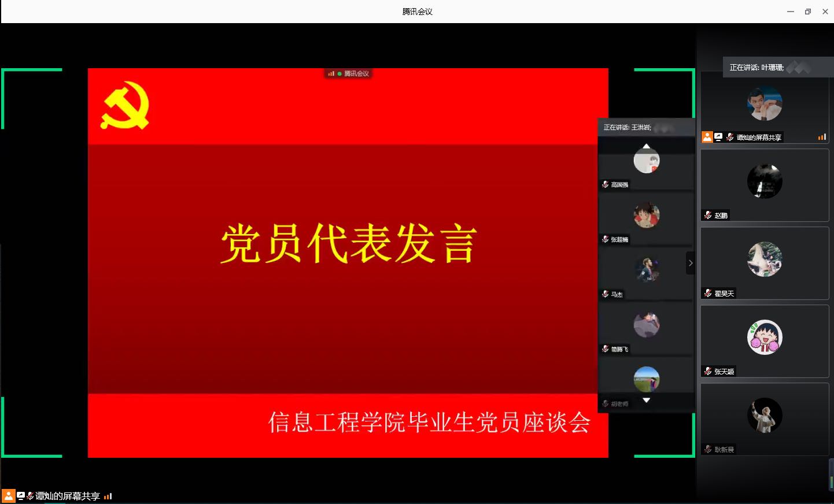Collapse the inner participant strip with the chevron

[691, 263]
